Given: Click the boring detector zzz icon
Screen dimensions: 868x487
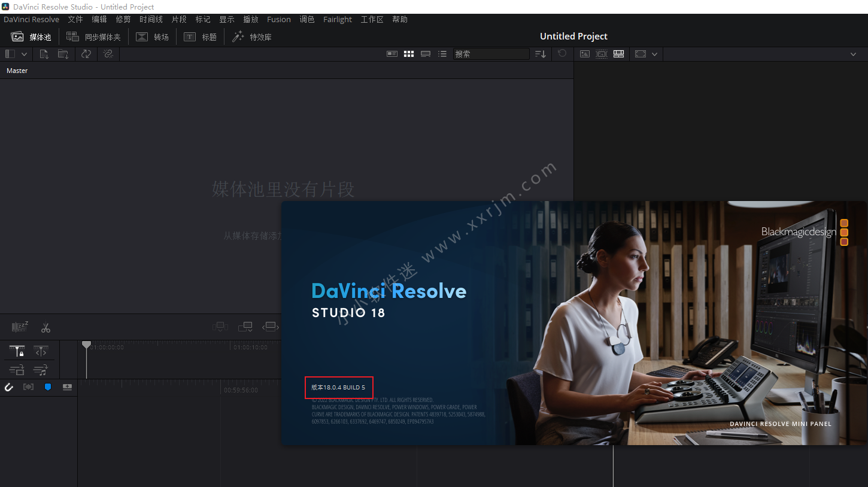Looking at the screenshot, I should pyautogui.click(x=20, y=327).
